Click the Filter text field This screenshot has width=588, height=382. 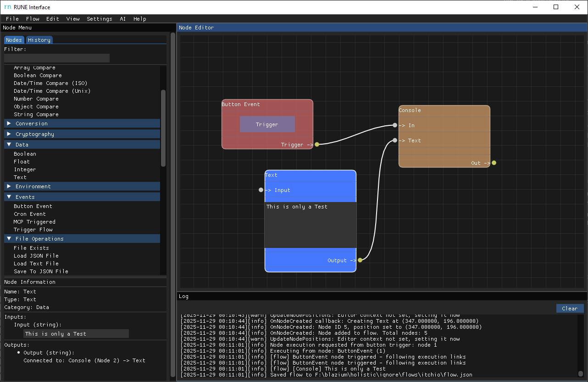pyautogui.click(x=57, y=58)
